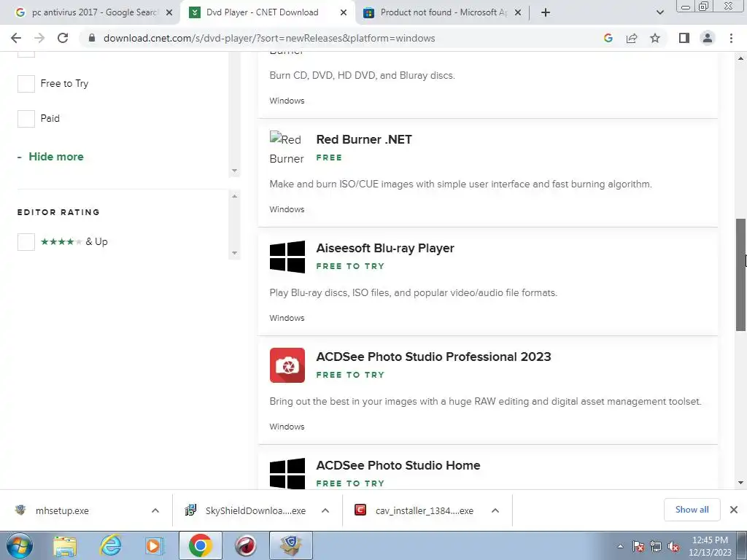Image resolution: width=747 pixels, height=560 pixels.
Task: Open Chrome profile avatar menu
Action: click(708, 38)
